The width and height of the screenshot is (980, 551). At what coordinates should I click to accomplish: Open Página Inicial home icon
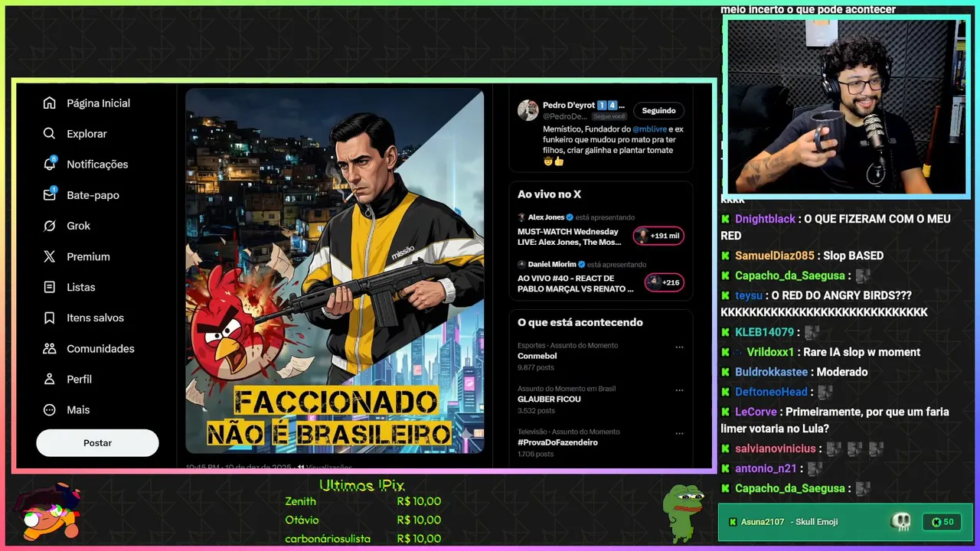[x=50, y=103]
